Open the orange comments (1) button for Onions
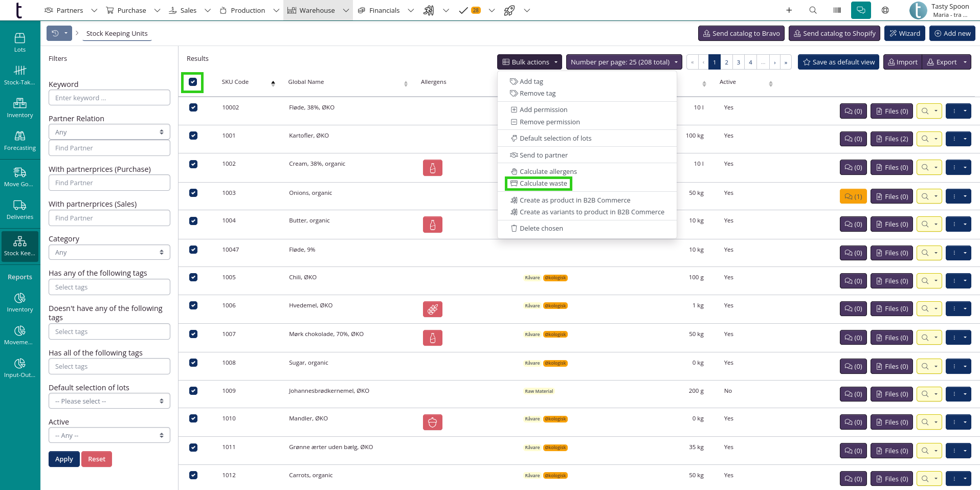Image resolution: width=980 pixels, height=490 pixels. click(853, 196)
